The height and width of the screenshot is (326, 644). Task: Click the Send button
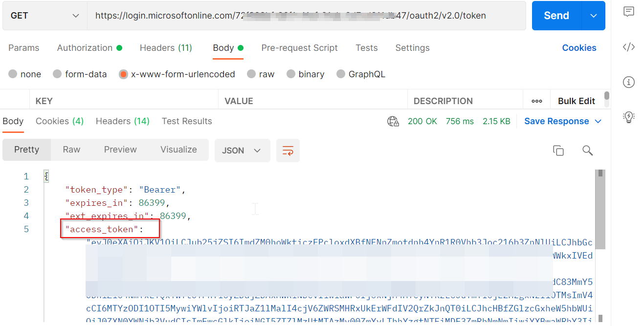(556, 16)
